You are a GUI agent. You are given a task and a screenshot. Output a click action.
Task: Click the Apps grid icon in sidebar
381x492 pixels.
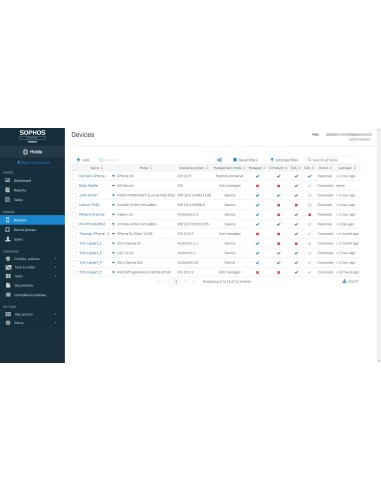pyautogui.click(x=8, y=276)
